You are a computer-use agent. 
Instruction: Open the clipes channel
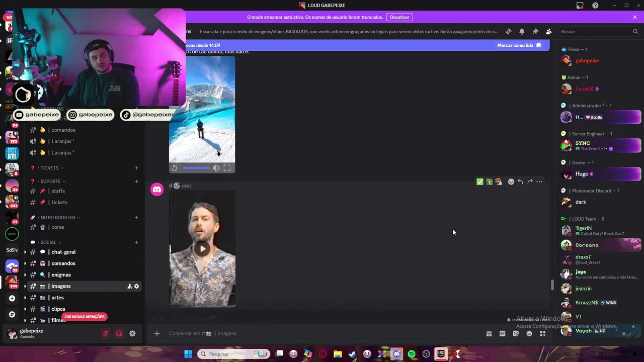(84, 309)
